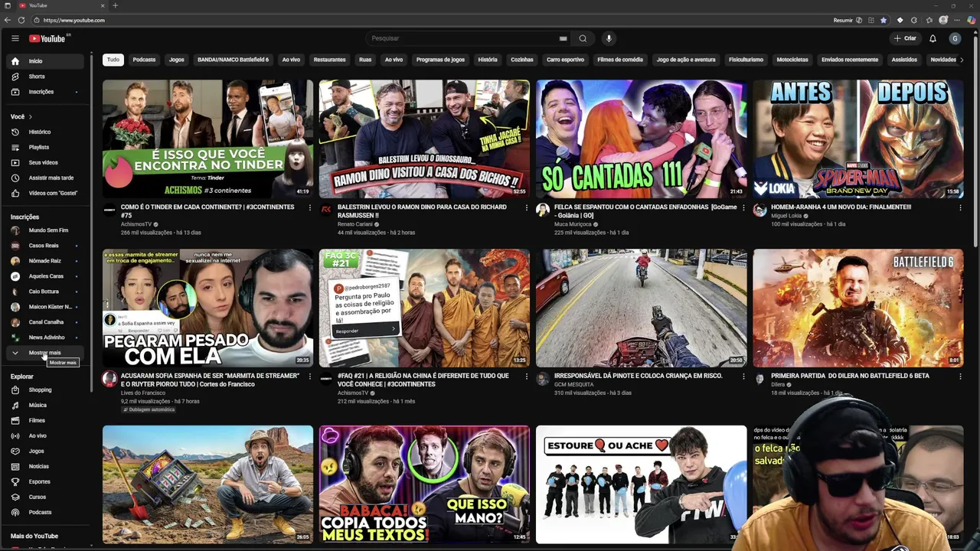Viewport: 980px width, 551px height.
Task: Open Histórico in the sidebar
Action: click(x=44, y=132)
